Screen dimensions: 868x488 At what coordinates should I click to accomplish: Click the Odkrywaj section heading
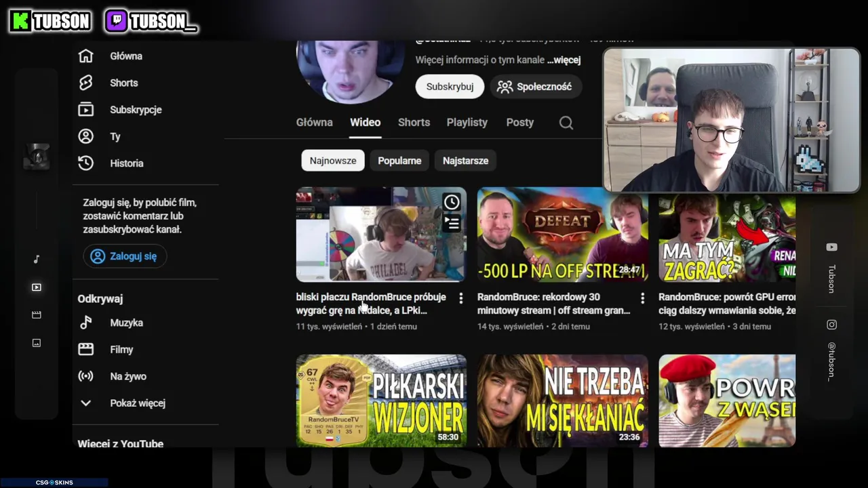tap(100, 299)
